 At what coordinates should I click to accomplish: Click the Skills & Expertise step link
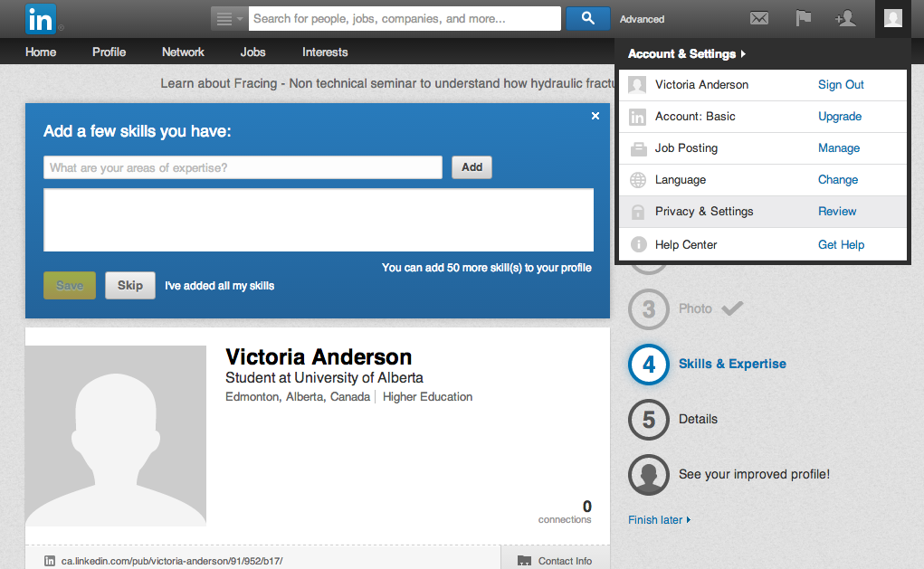point(732,364)
